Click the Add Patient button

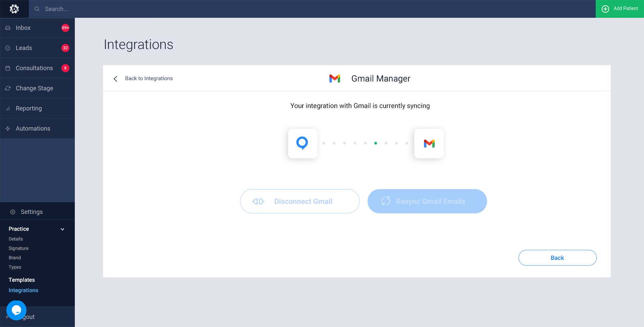620,9
